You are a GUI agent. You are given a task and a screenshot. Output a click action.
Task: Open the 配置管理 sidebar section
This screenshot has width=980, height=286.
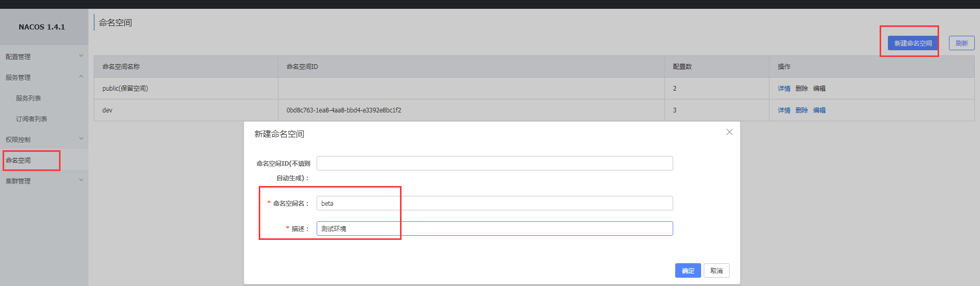pyautogui.click(x=18, y=56)
